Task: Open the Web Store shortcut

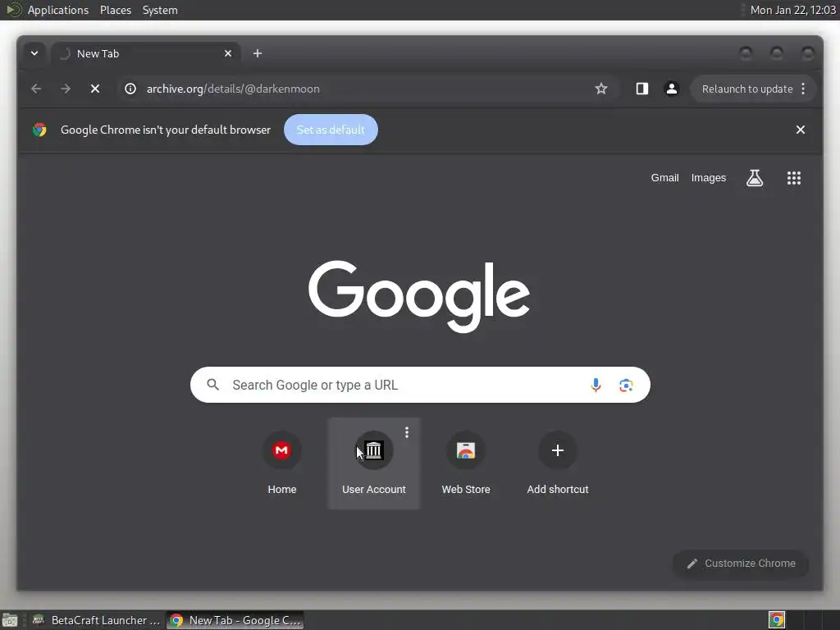Action: [x=466, y=463]
